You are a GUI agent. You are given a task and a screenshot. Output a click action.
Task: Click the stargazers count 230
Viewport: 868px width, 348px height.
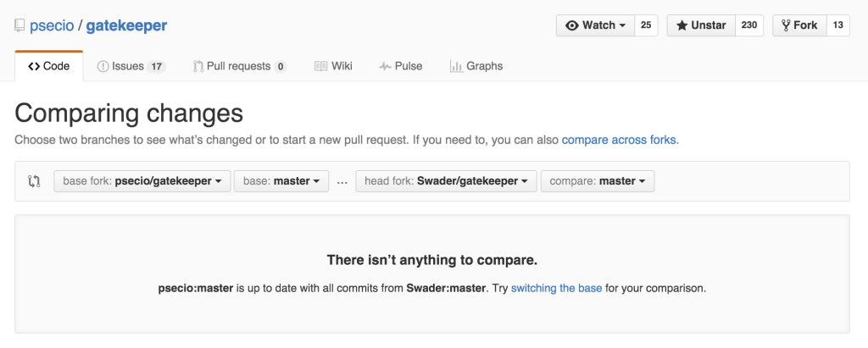click(749, 25)
